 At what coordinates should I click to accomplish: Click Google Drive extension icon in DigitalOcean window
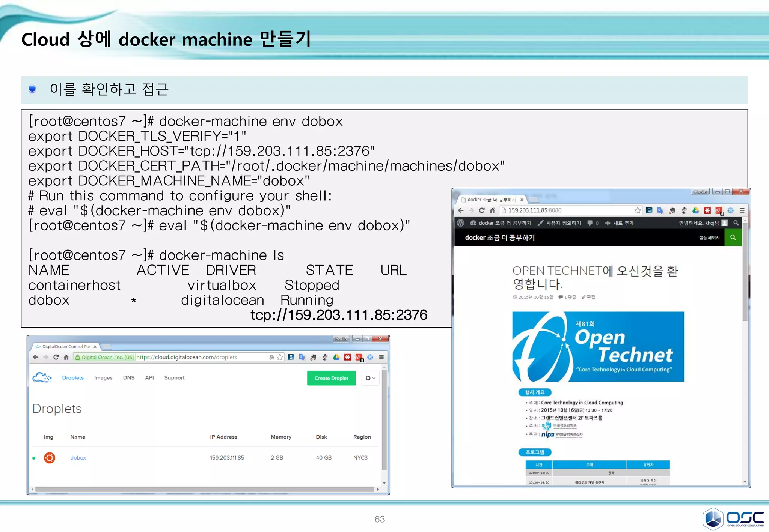(336, 357)
